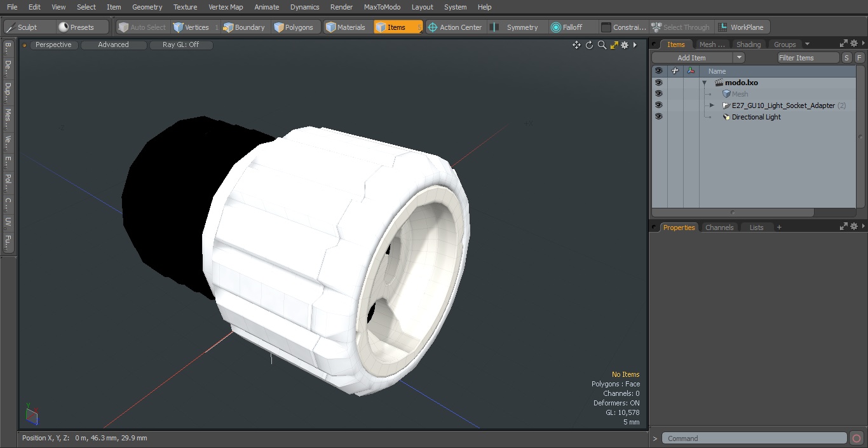
Task: Select the Mesh item in the list
Action: (x=740, y=94)
